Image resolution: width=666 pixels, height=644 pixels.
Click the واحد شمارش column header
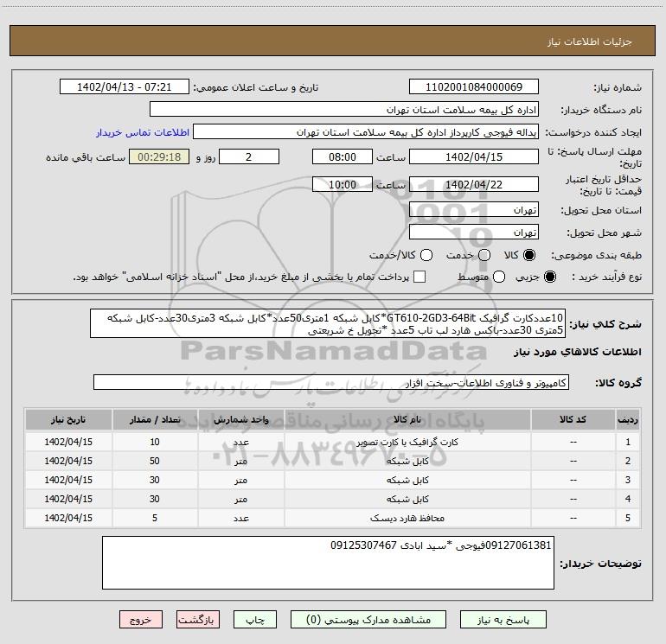coord(240,419)
